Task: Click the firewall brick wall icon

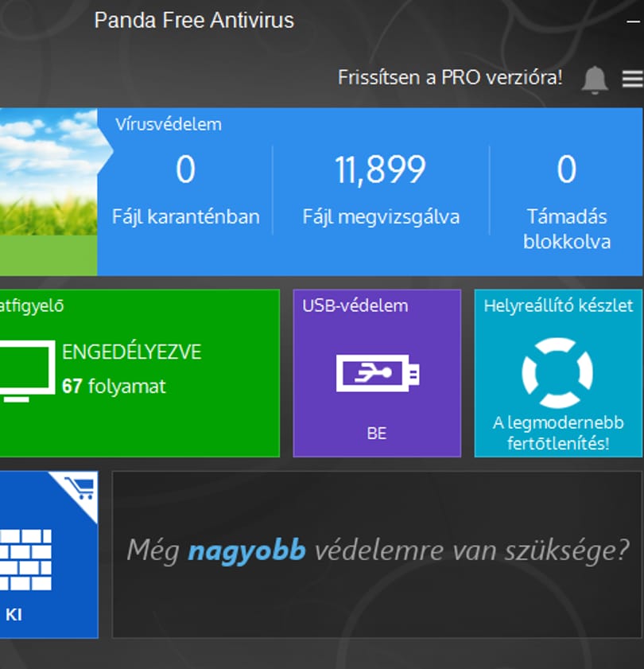Action: click(25, 560)
